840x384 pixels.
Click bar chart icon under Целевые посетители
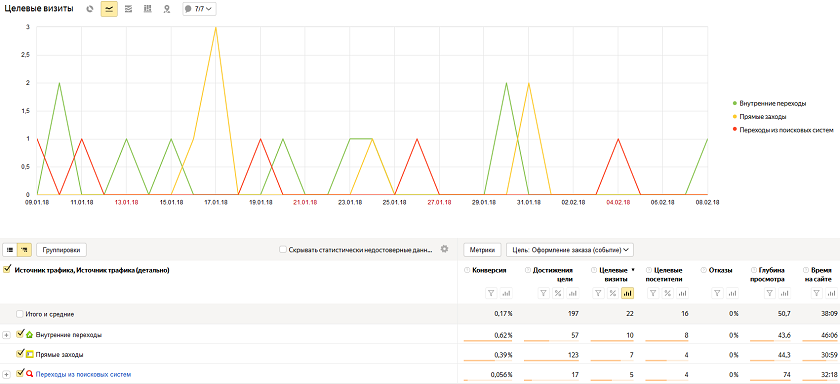coord(682,293)
